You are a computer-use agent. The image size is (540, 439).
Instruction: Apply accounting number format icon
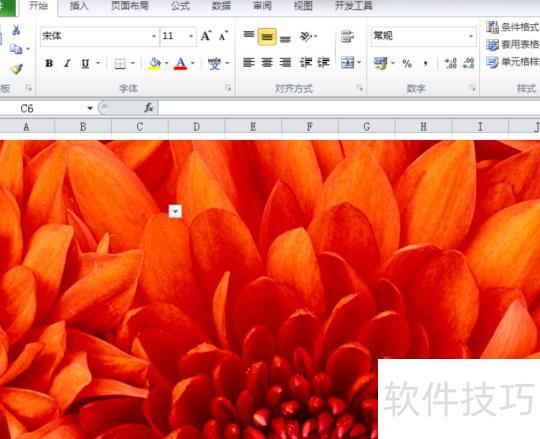click(x=381, y=63)
